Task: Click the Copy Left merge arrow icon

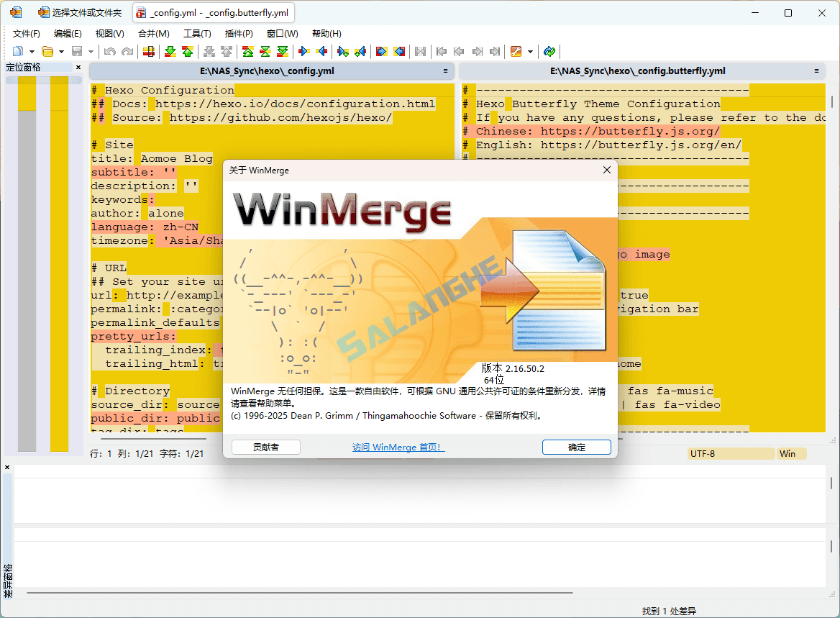Action: (x=321, y=51)
